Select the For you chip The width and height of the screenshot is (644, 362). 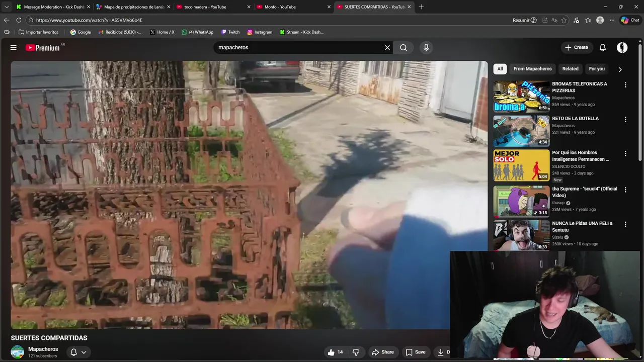(x=597, y=69)
